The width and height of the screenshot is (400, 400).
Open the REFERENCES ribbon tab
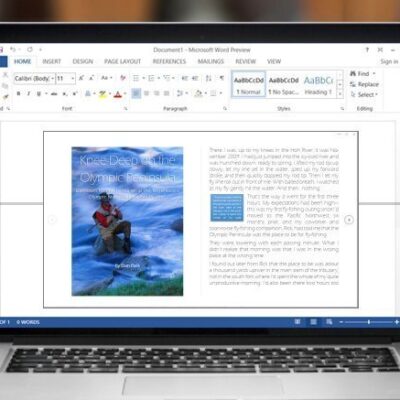169,61
